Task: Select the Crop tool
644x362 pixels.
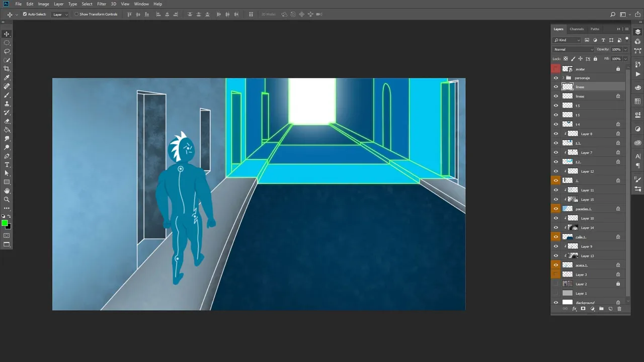Action: (7, 69)
